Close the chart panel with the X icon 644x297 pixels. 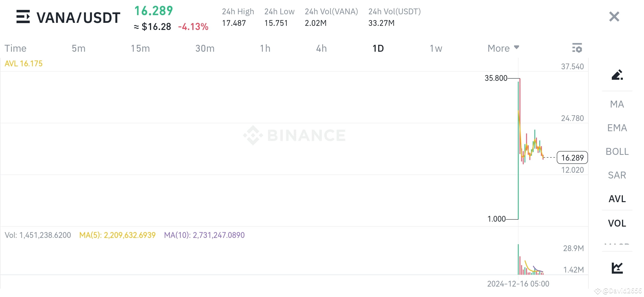(x=614, y=16)
